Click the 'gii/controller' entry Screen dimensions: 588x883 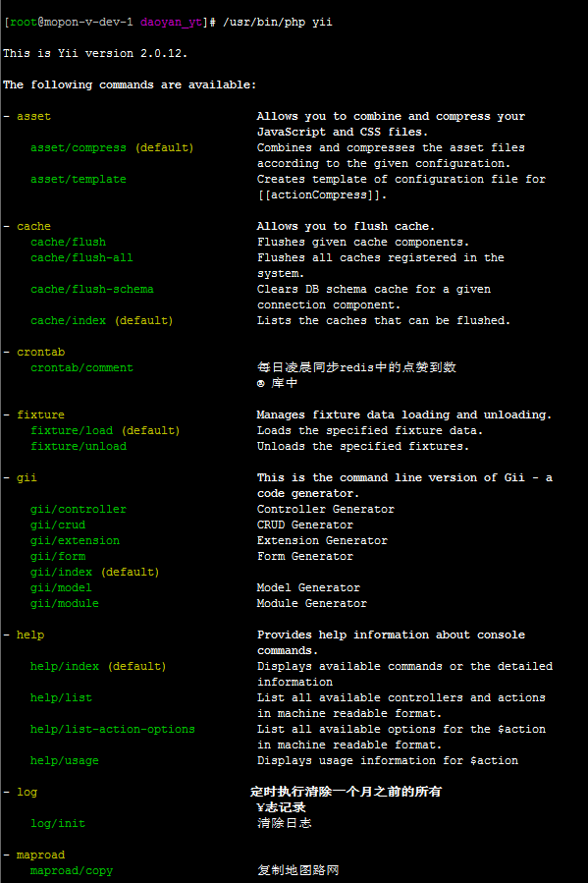(x=79, y=509)
